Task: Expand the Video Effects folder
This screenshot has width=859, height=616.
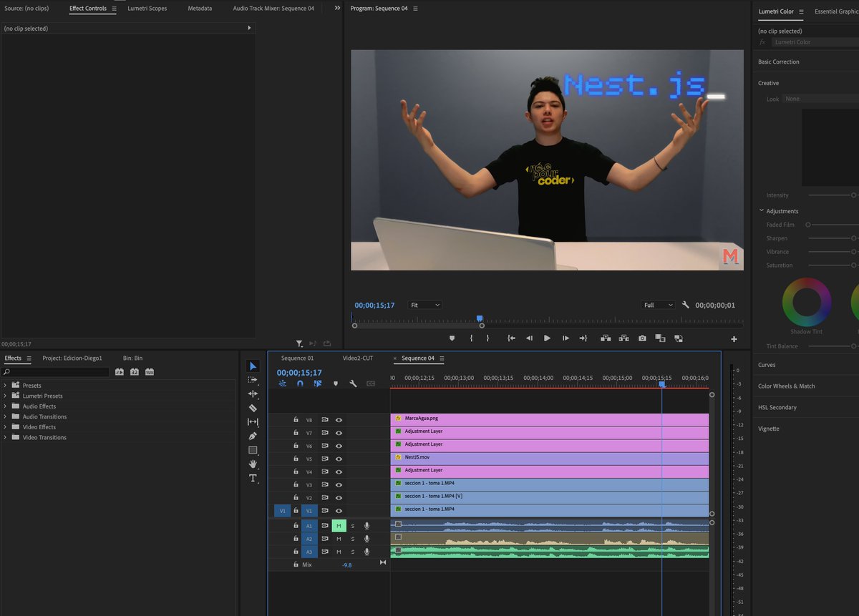Action: (x=5, y=427)
